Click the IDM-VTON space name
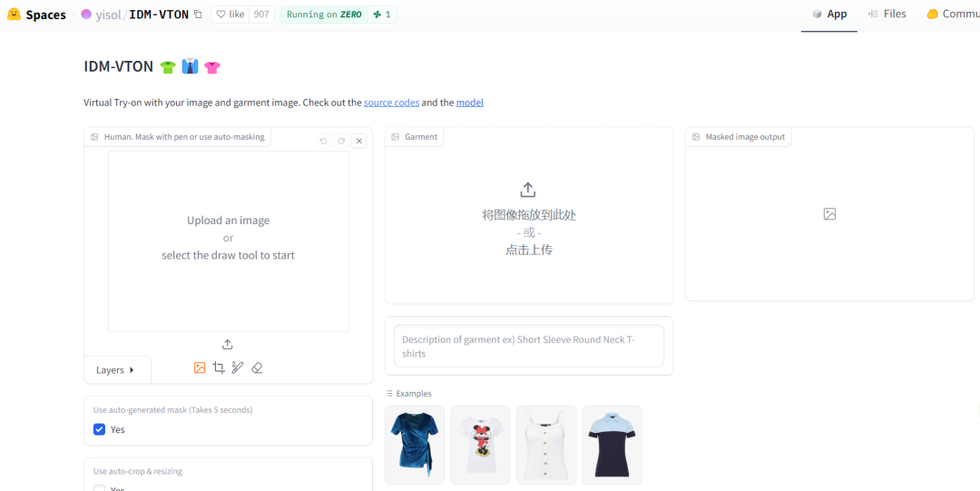The width and height of the screenshot is (980, 491). [159, 15]
